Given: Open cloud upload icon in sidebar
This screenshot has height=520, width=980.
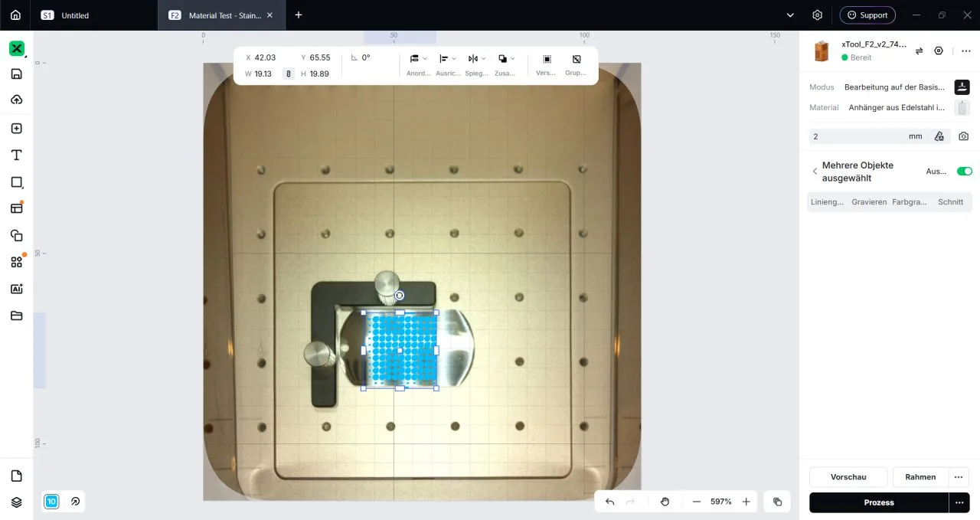Looking at the screenshot, I should point(17,100).
